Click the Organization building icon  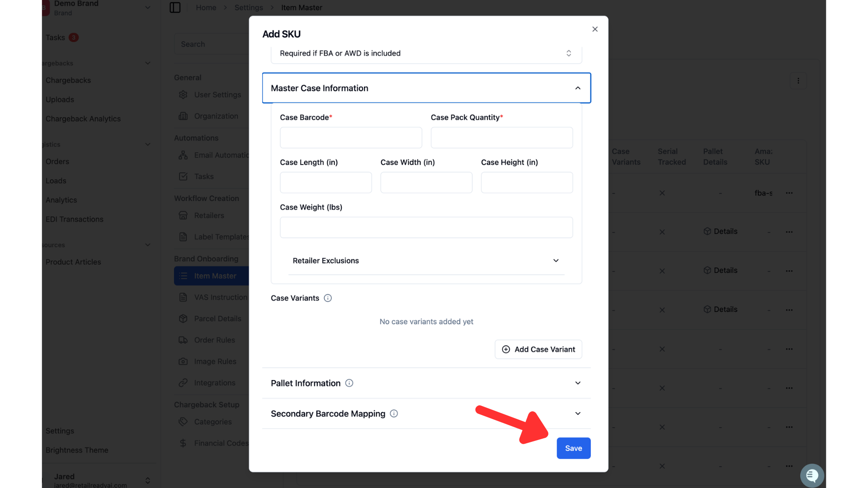[183, 116]
